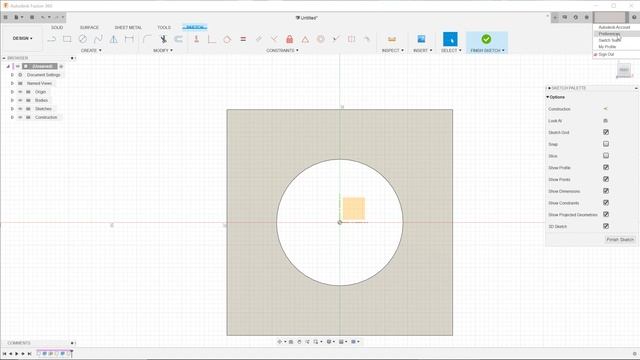This screenshot has width=640, height=360.
Task: Switch to the SURFACE tab
Action: click(89, 27)
